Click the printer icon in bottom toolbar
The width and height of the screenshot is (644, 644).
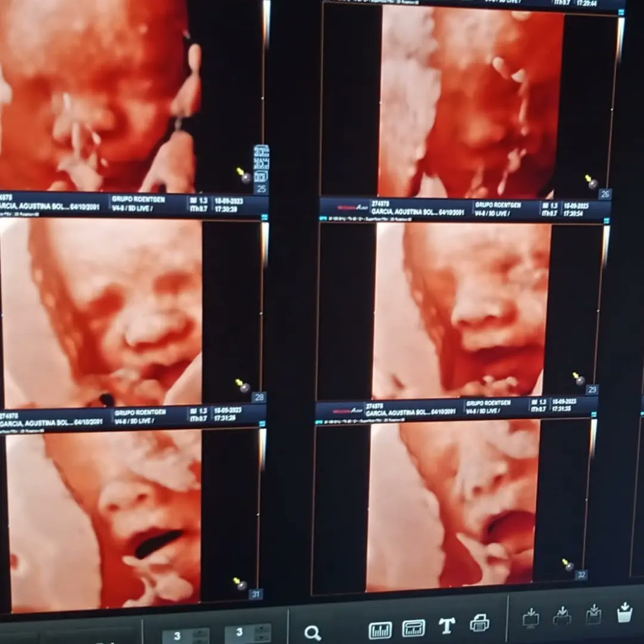point(479,623)
